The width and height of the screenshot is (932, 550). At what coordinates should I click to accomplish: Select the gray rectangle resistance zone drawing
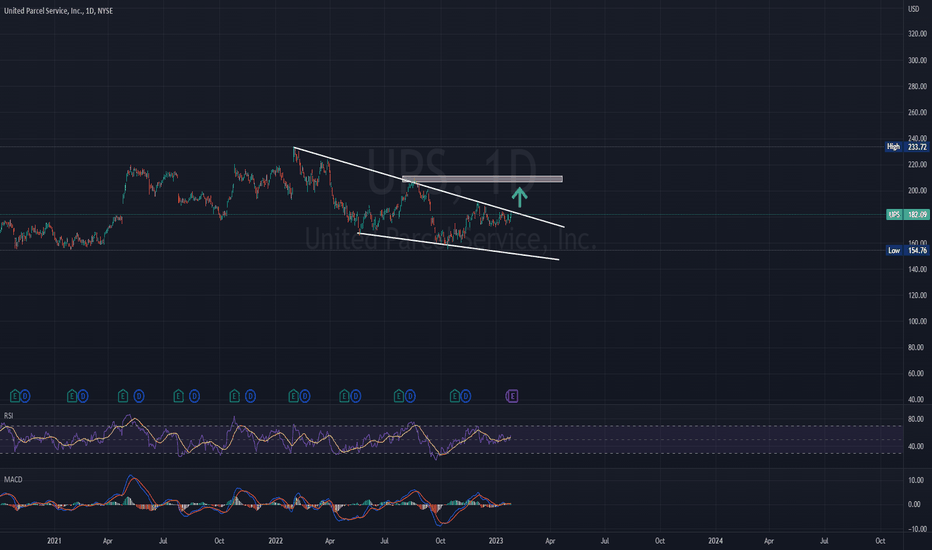click(x=482, y=179)
